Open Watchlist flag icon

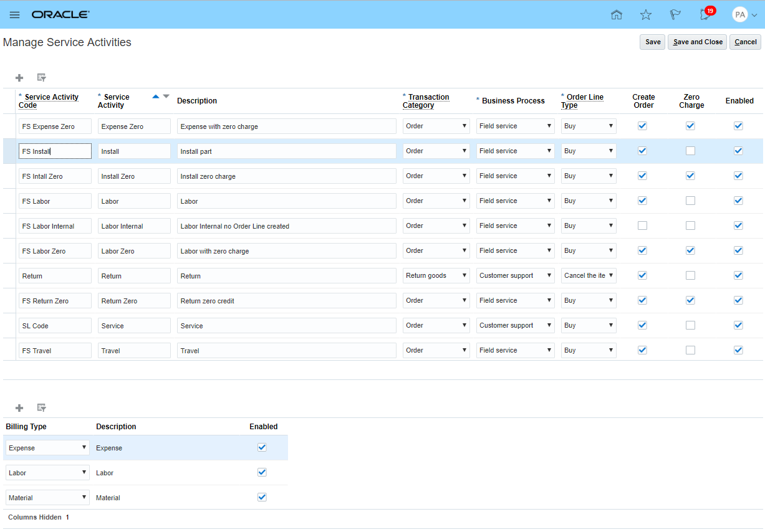[x=675, y=15]
